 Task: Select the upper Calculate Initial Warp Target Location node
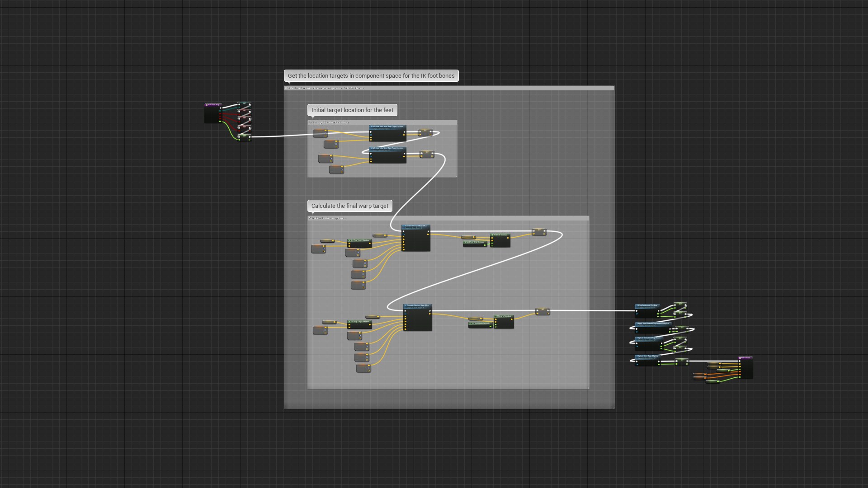coord(387,127)
